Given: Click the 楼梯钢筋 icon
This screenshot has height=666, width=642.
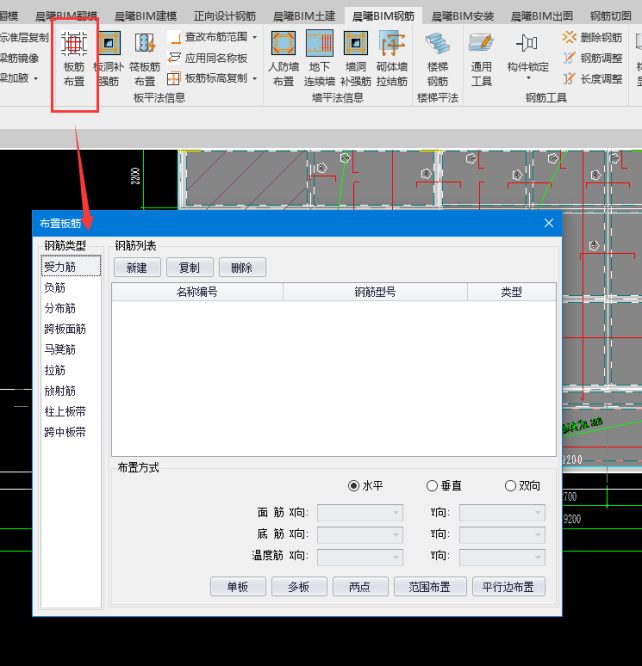Looking at the screenshot, I should coord(438,56).
